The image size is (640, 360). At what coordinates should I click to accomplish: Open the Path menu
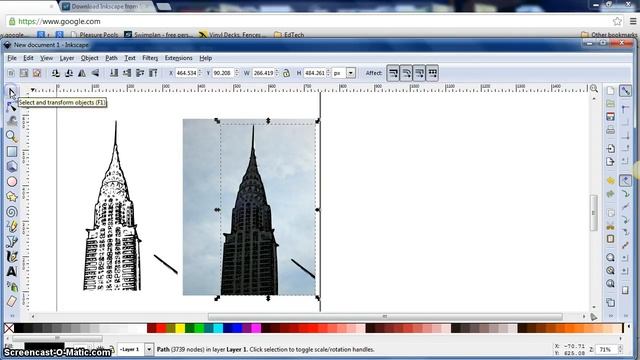click(x=111, y=58)
